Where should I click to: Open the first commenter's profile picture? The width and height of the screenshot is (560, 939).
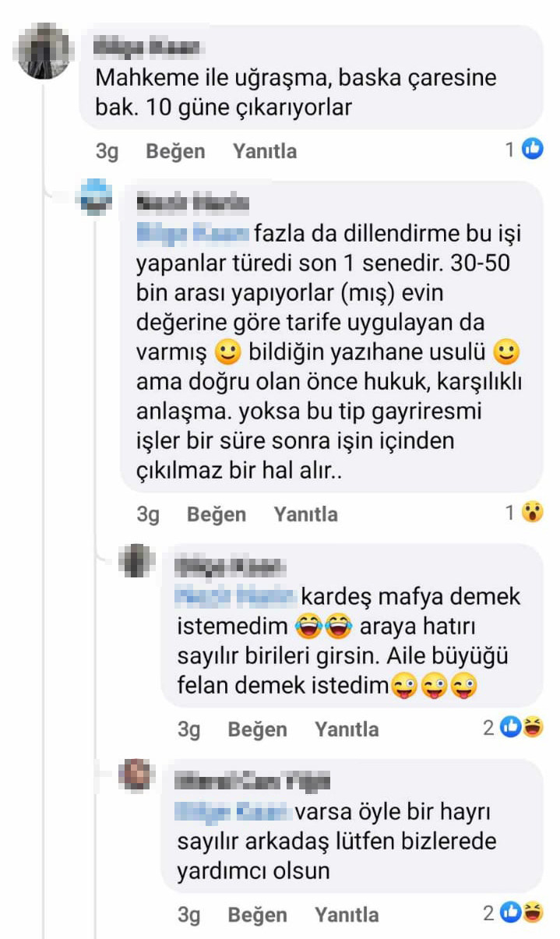(x=42, y=51)
